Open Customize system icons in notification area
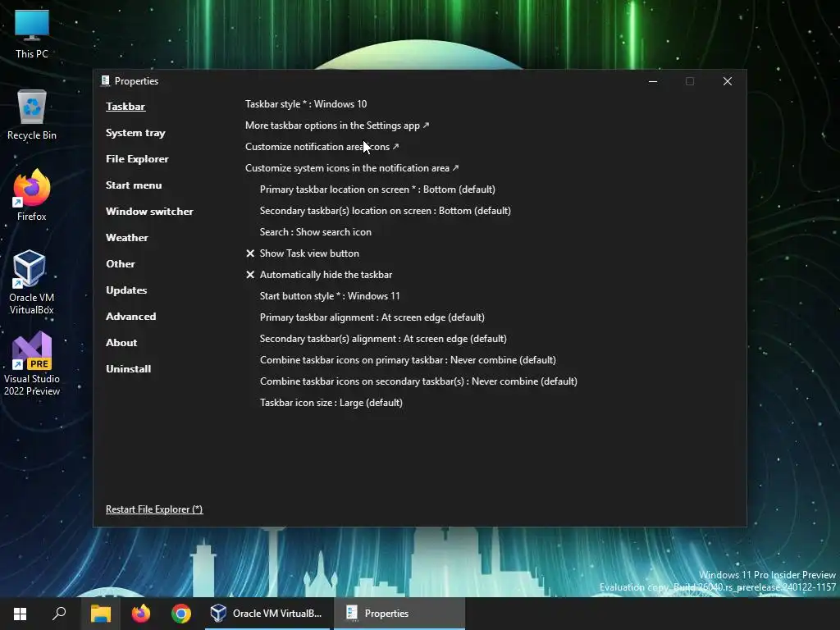 click(x=352, y=168)
